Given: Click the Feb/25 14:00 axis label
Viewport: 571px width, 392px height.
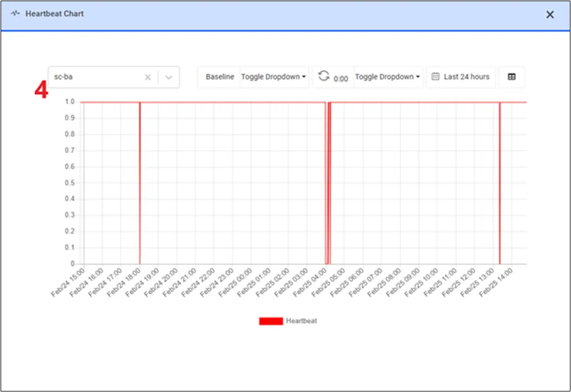Looking at the screenshot, I should [496, 283].
